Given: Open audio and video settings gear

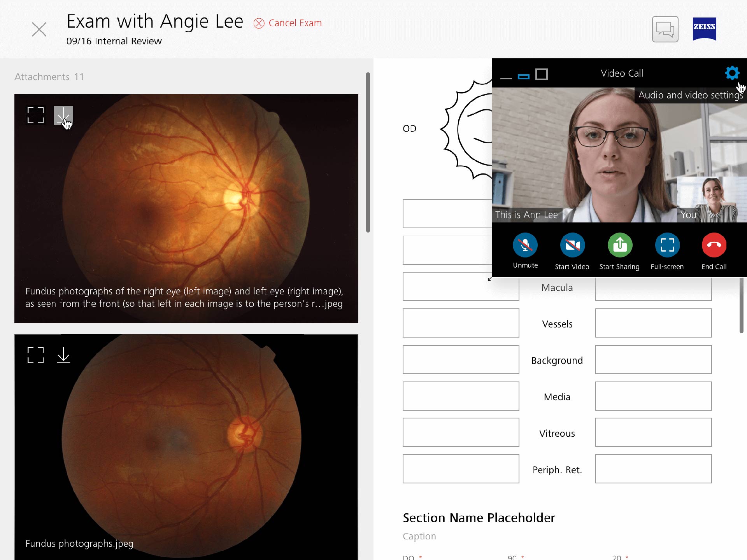Looking at the screenshot, I should point(732,73).
